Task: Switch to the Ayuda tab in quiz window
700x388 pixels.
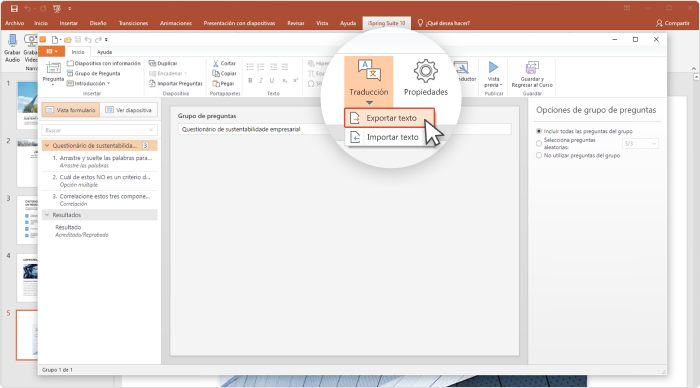Action: (104, 52)
